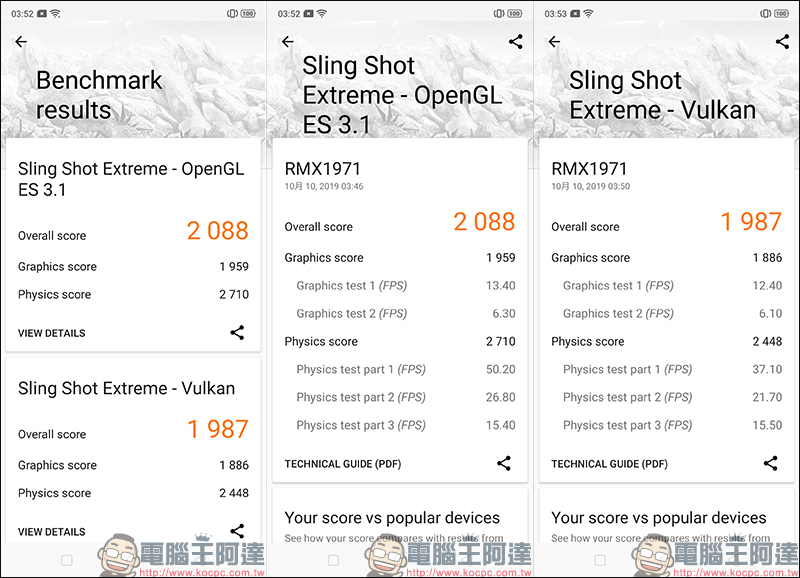
Task: Share the OpenGL ES 3.1 card in Benchmark results
Action: pos(237,333)
